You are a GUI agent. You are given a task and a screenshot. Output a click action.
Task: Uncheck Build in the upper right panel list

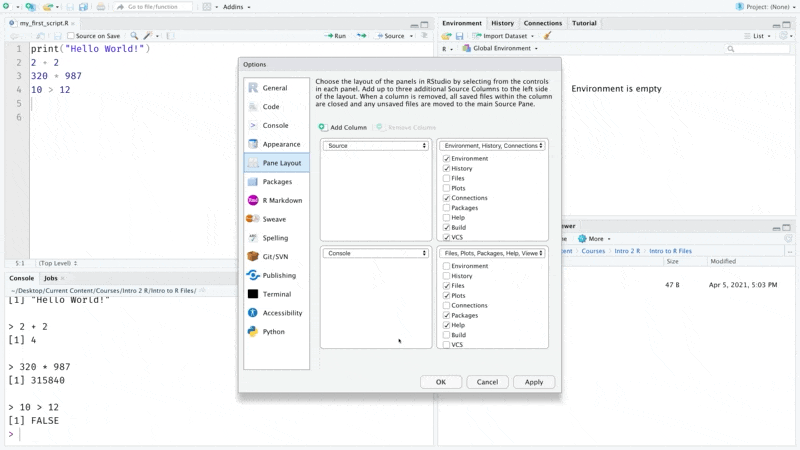(x=446, y=228)
